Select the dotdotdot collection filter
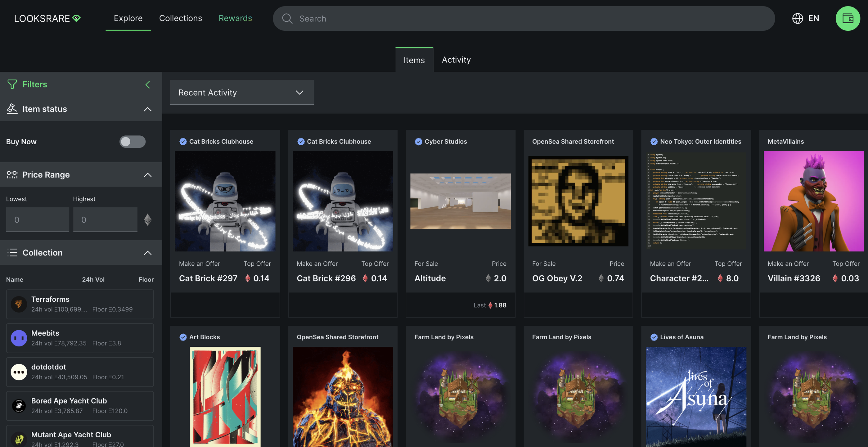The image size is (868, 447). point(80,372)
